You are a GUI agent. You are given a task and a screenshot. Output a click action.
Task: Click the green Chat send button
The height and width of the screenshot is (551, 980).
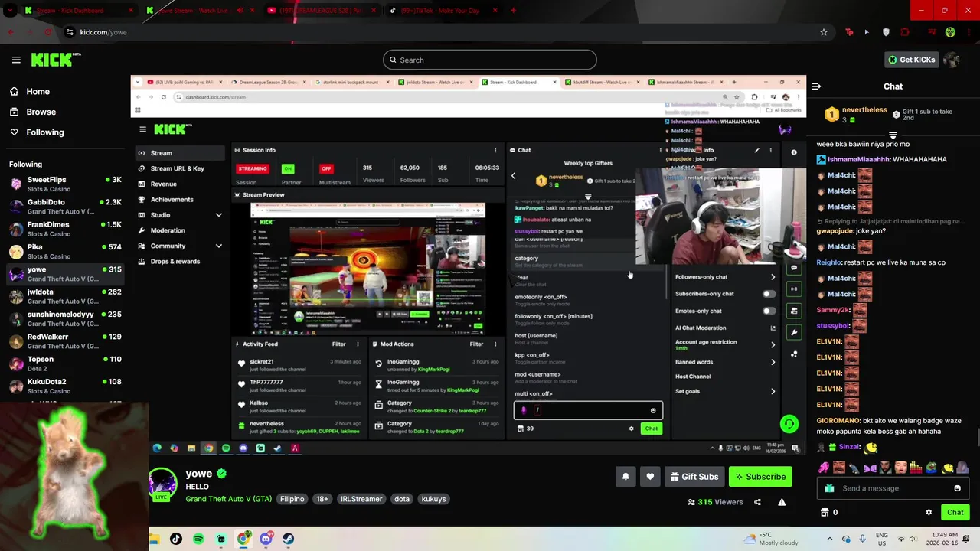pos(955,512)
